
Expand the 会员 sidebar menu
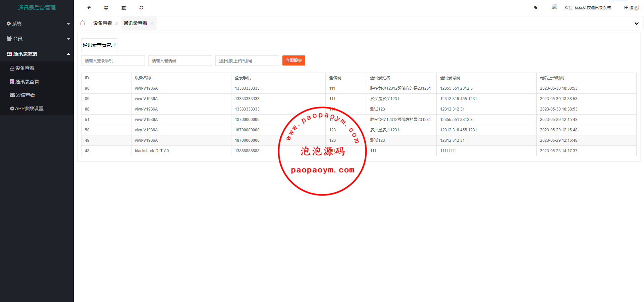pos(37,39)
